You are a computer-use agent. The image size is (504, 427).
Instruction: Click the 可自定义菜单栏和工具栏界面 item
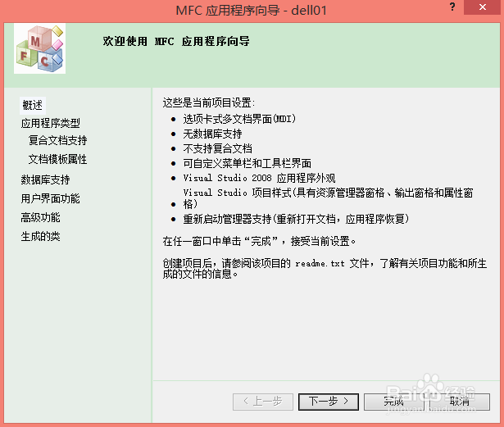[247, 163]
